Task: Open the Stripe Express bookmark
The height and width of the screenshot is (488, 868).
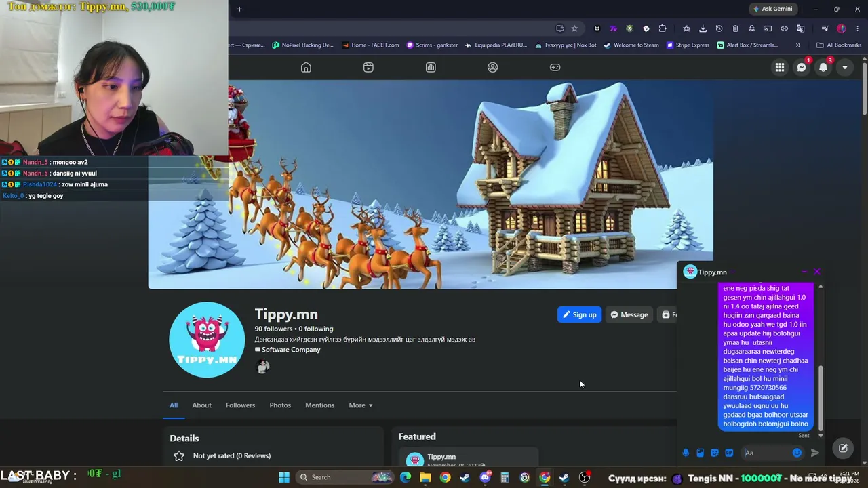Action: tap(688, 45)
